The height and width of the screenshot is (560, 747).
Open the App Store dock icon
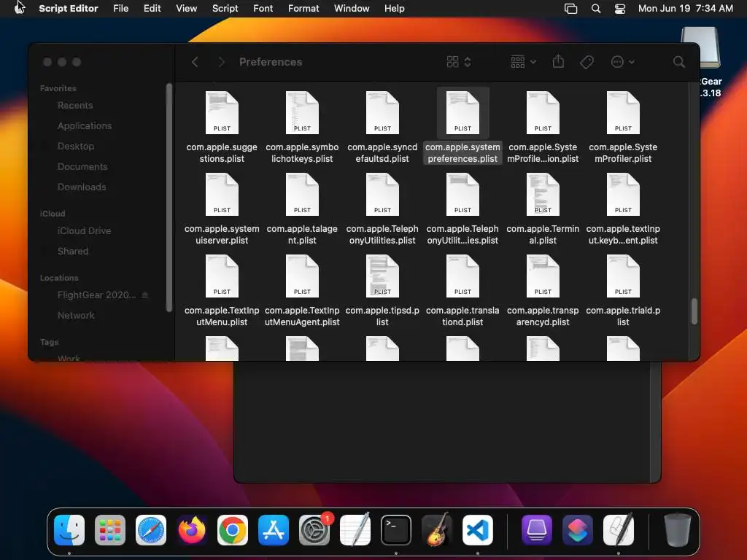coord(274,530)
